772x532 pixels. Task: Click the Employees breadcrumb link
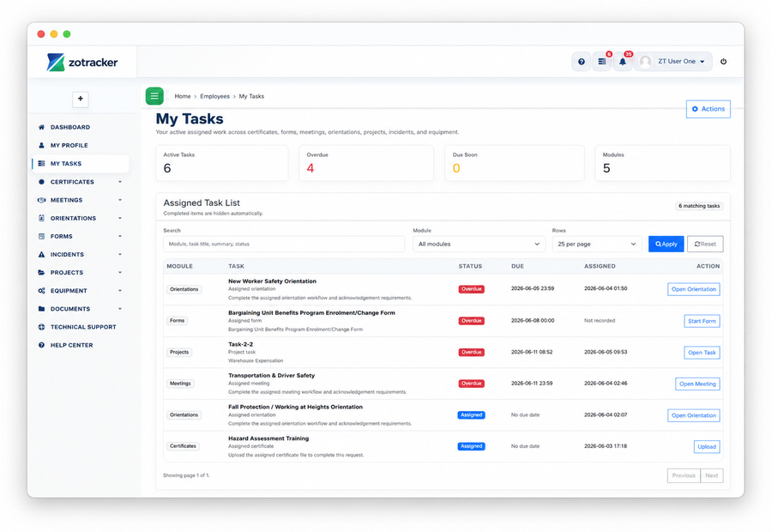click(x=214, y=97)
